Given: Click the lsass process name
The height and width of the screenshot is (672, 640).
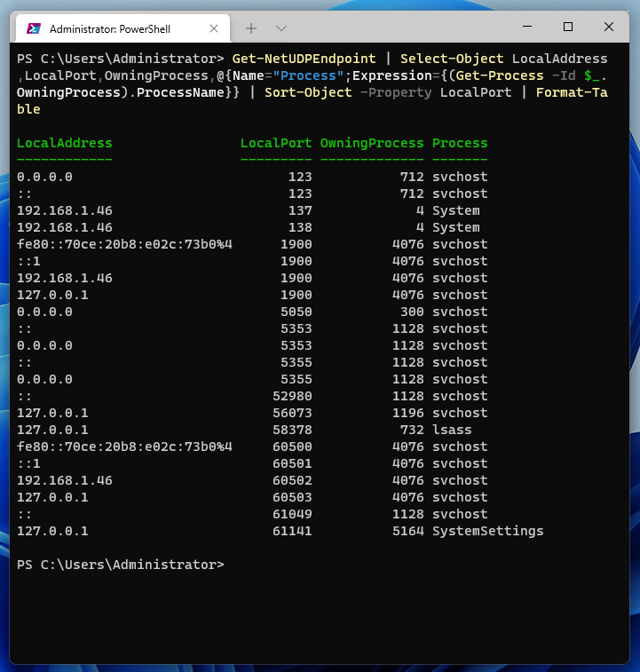Looking at the screenshot, I should pos(452,430).
